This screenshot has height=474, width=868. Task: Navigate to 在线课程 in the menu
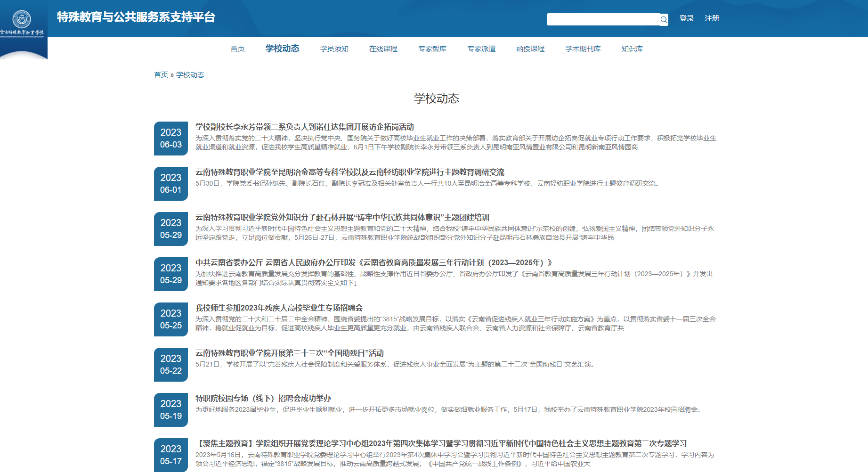click(x=383, y=49)
